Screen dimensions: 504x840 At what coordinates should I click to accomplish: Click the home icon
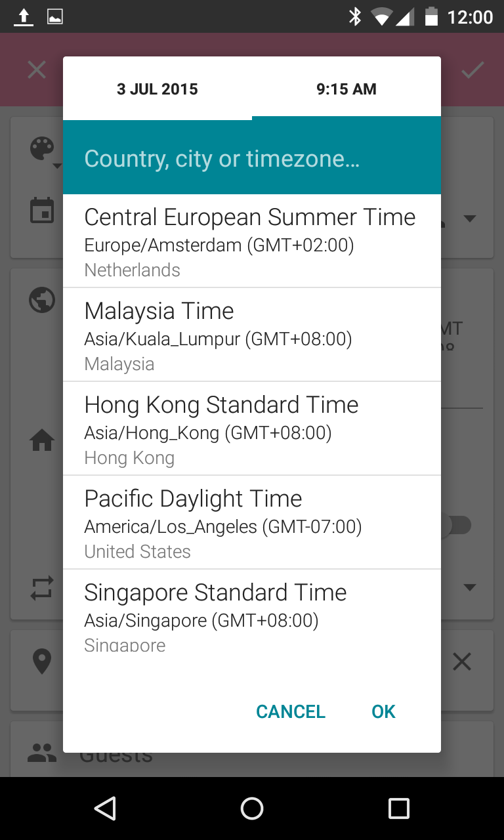coord(42,442)
